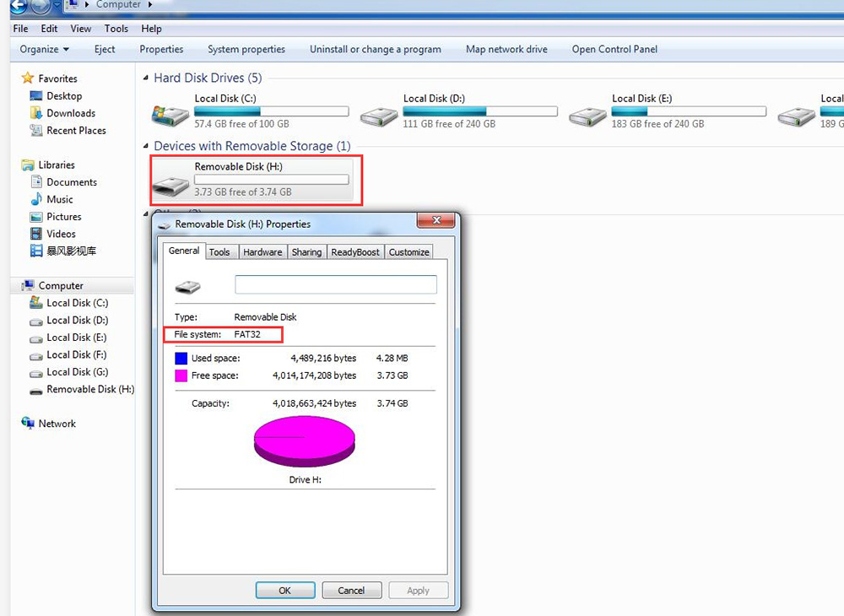Select Local Disk (G:) in navigation tree

click(77, 372)
